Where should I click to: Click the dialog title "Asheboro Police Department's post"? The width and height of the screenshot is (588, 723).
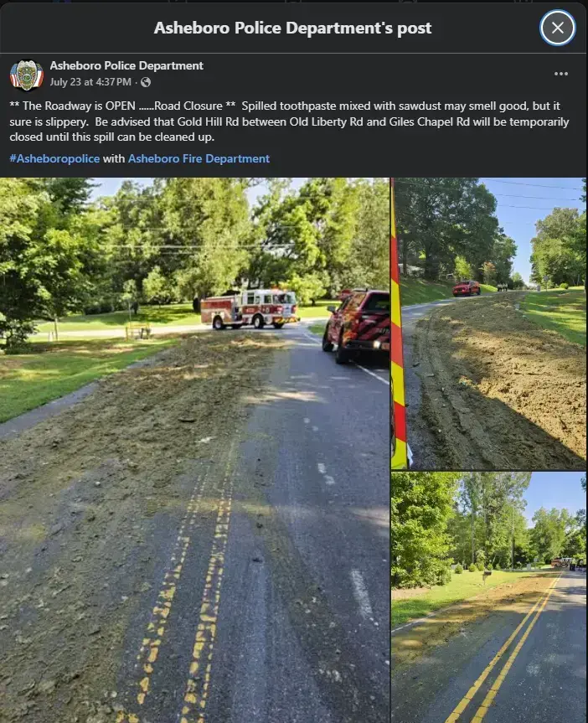[293, 28]
